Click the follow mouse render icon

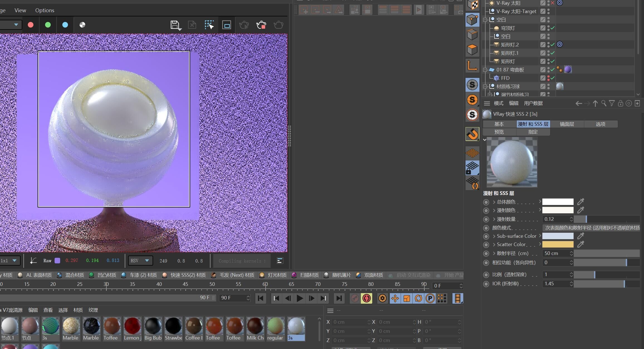pos(209,25)
